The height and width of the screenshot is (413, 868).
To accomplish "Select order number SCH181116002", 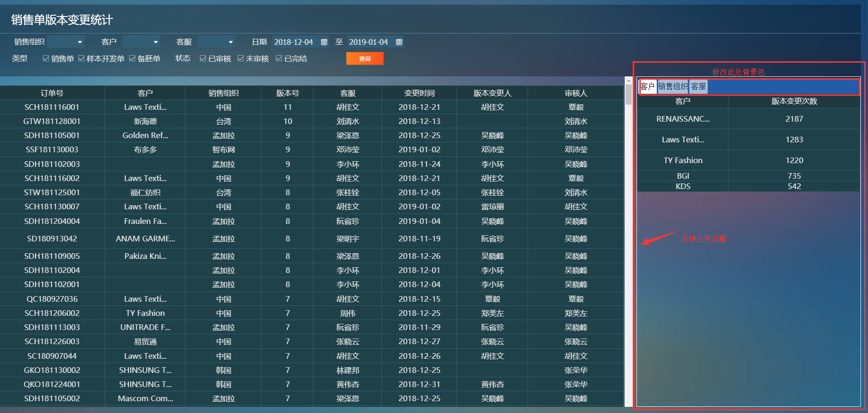I will [x=52, y=178].
